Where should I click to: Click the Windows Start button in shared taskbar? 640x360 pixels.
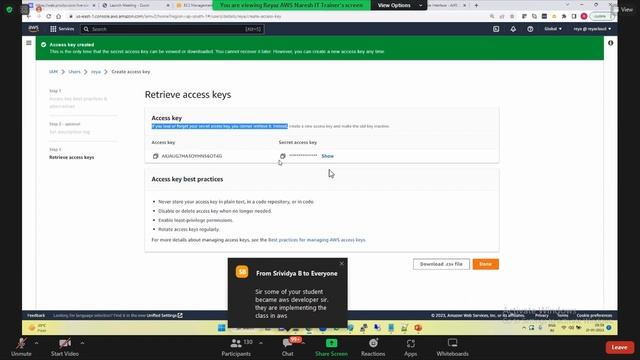[x=221, y=328]
